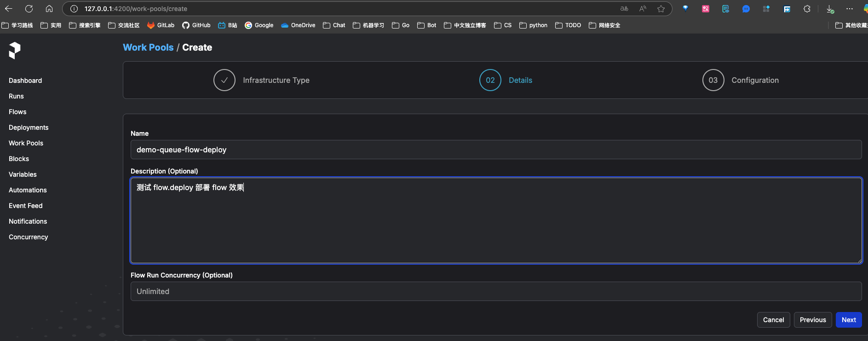Expand the 实用 bookmark folder
This screenshot has width=868, height=341.
click(51, 25)
